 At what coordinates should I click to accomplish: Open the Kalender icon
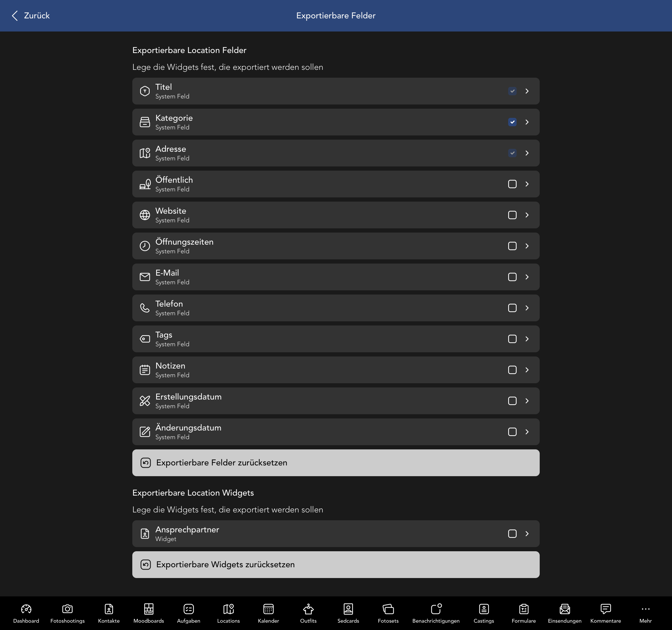[x=268, y=609]
